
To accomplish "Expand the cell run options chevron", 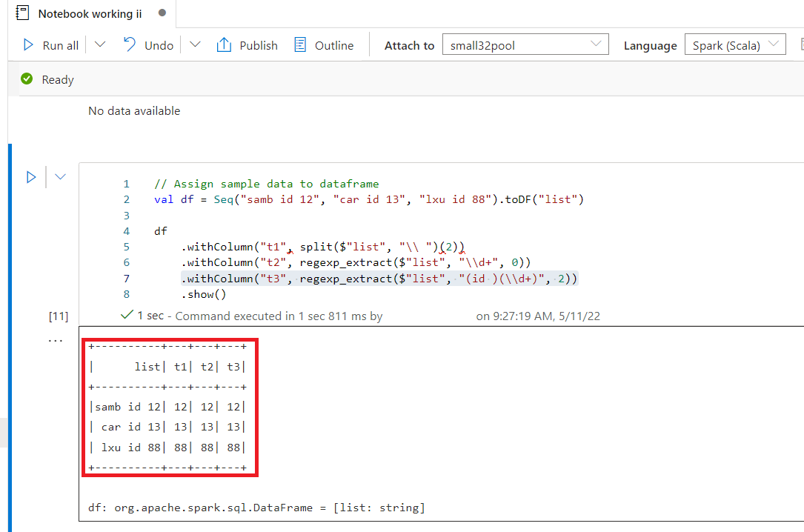I will click(60, 177).
